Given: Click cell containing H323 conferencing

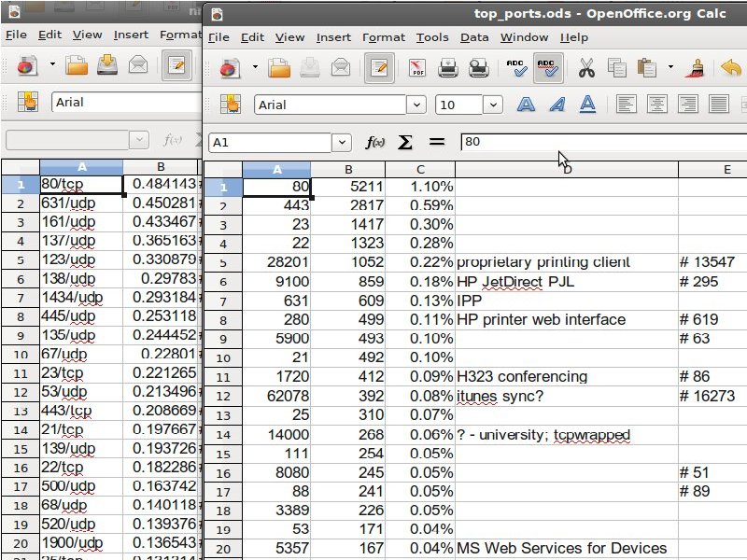Looking at the screenshot, I should click(x=567, y=377).
